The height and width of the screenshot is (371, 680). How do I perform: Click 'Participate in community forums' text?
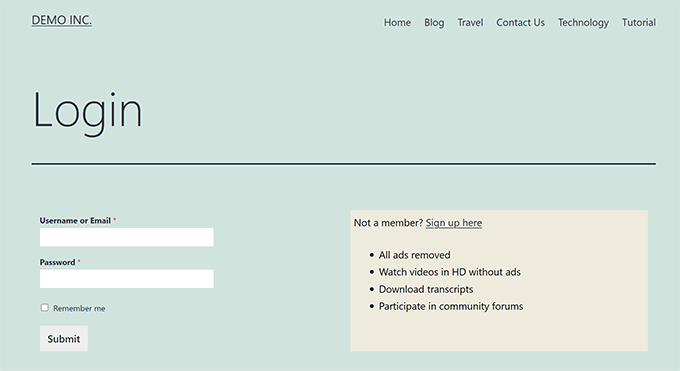click(451, 306)
